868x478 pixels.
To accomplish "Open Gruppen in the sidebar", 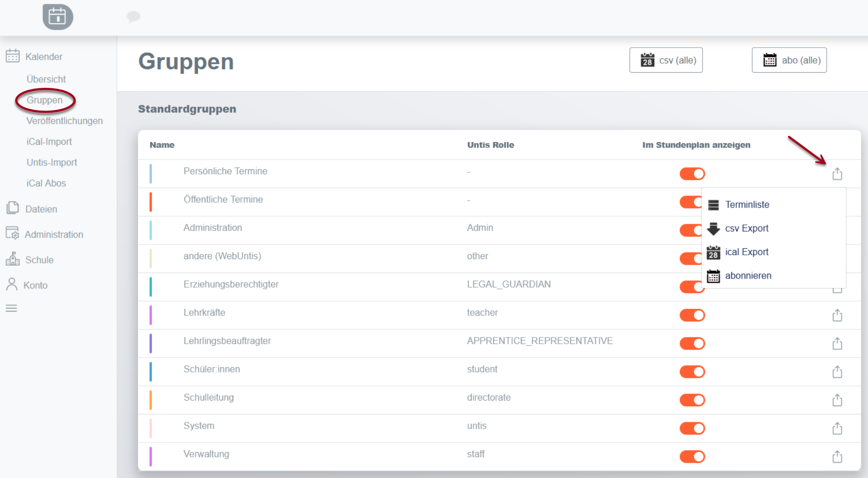I will [45, 100].
